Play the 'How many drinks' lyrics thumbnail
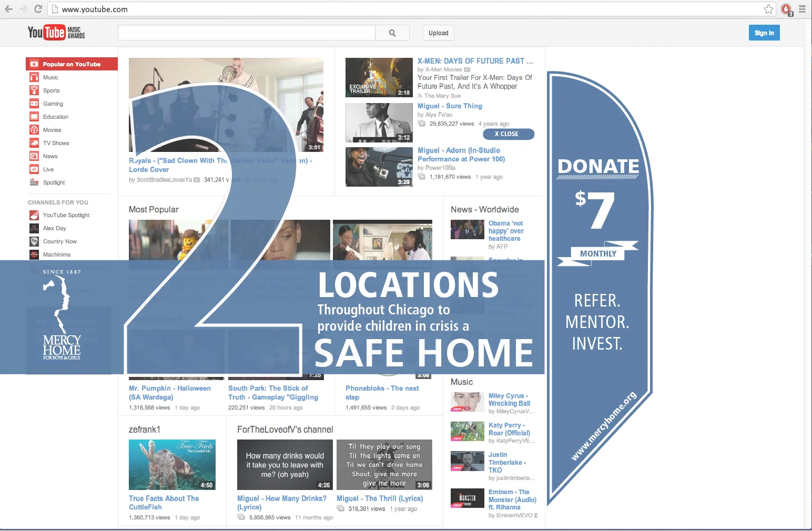This screenshot has width=812, height=531. (x=285, y=465)
